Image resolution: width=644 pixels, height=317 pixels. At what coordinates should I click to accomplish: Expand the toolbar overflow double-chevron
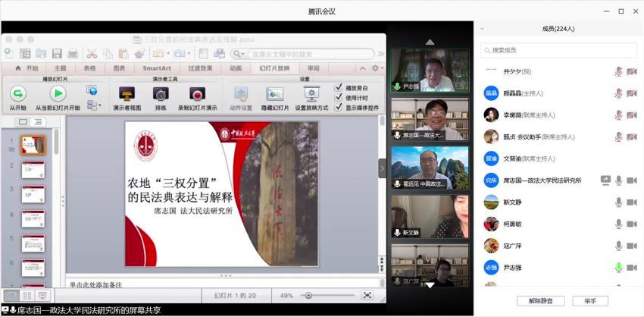(x=381, y=54)
